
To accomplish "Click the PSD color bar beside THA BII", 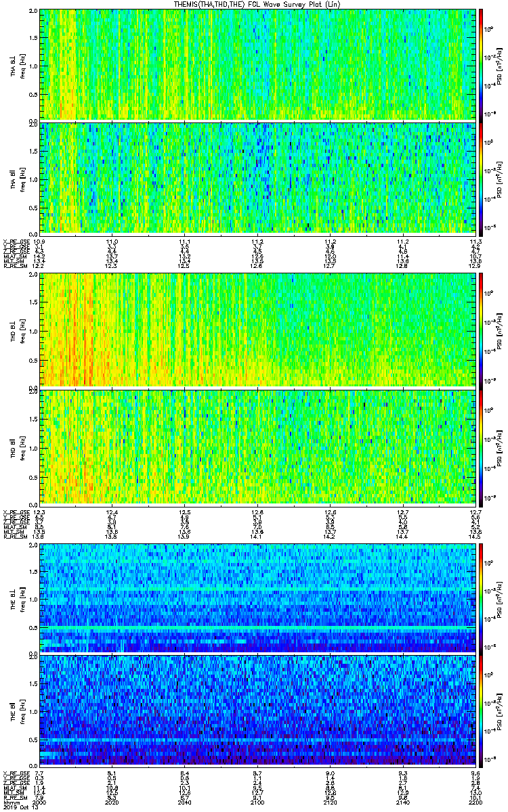I will coord(481,178).
